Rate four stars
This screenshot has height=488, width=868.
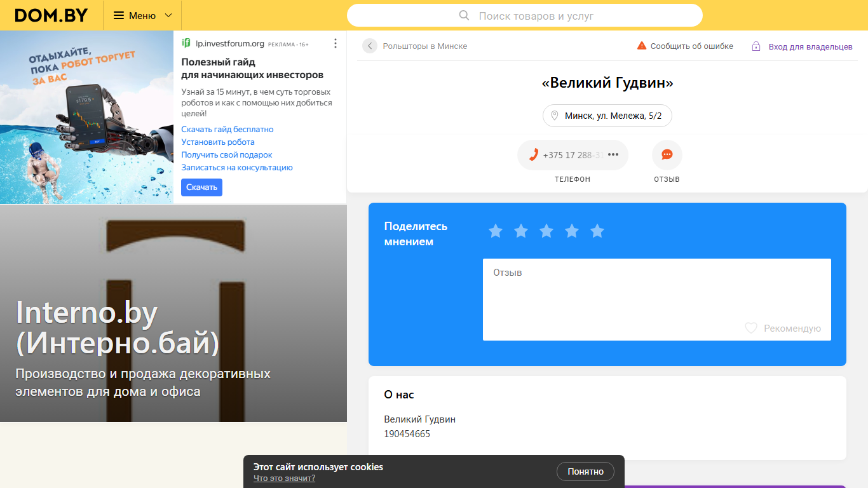click(x=572, y=231)
